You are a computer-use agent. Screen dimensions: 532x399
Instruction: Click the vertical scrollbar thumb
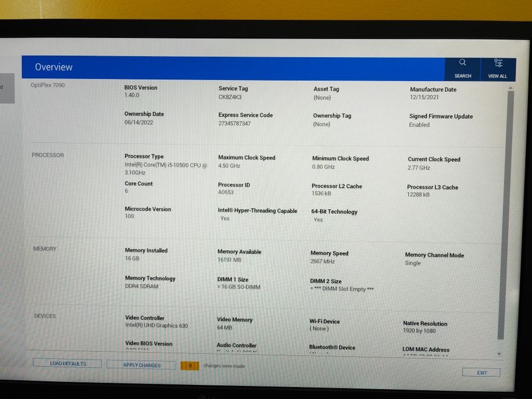click(x=505, y=214)
